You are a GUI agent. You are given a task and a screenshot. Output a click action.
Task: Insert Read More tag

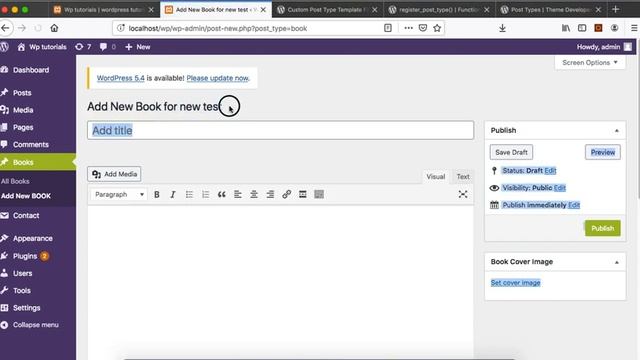point(302,195)
